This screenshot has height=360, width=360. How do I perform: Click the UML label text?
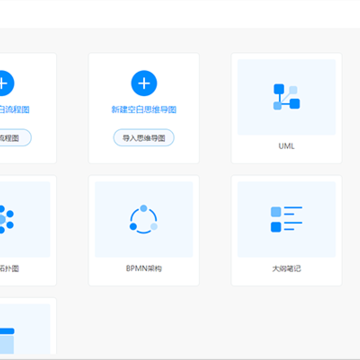(x=286, y=146)
